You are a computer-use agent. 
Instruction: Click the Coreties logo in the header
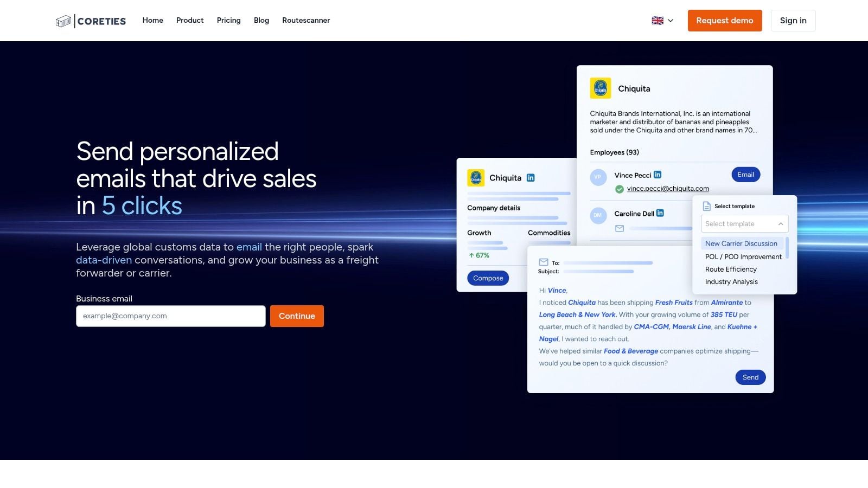tap(91, 21)
